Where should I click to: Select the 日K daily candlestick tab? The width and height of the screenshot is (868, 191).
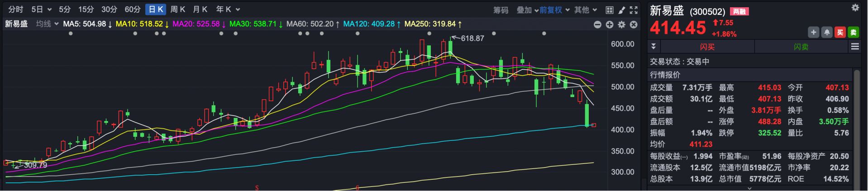click(156, 9)
